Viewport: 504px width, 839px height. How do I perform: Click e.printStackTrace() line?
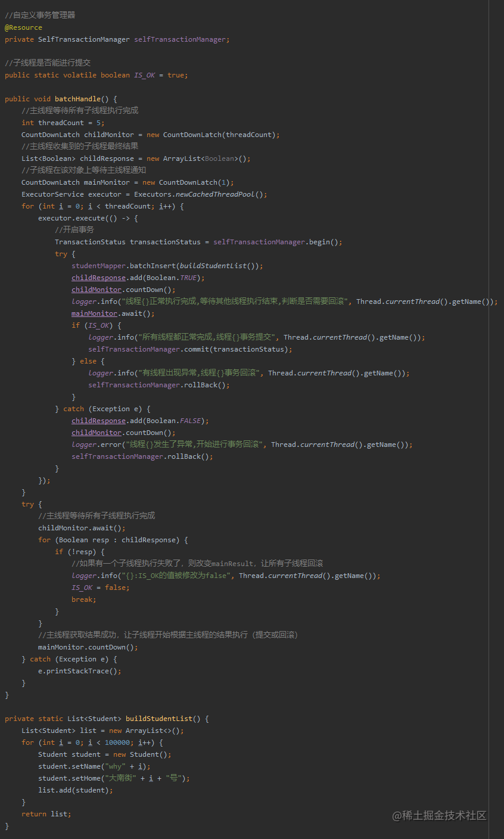tap(80, 671)
